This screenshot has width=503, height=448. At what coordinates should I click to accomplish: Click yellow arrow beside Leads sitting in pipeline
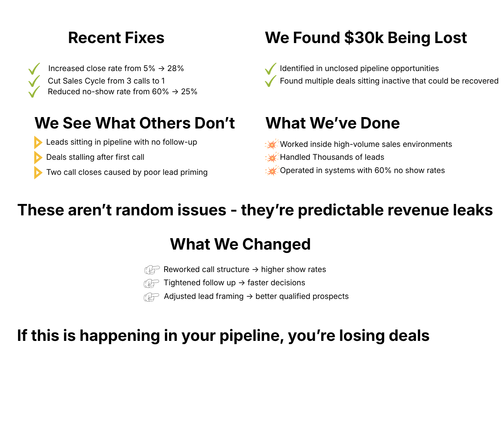point(38,142)
